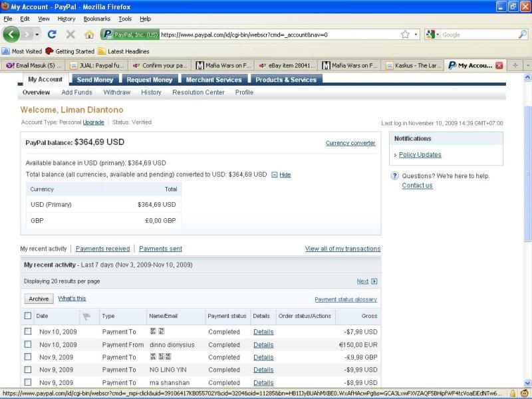Go to the Withdraw submenu
Viewport: 532px width, 399px height.
[117, 92]
